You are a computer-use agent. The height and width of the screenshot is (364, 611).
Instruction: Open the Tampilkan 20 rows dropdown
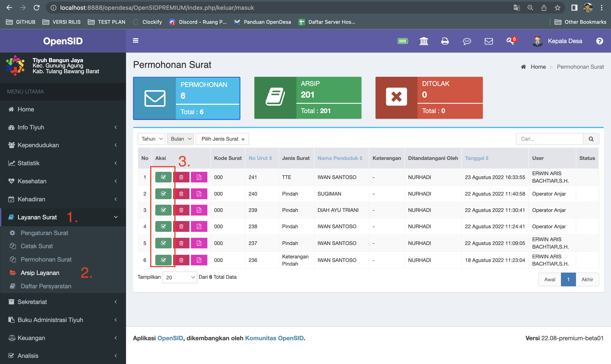click(179, 277)
